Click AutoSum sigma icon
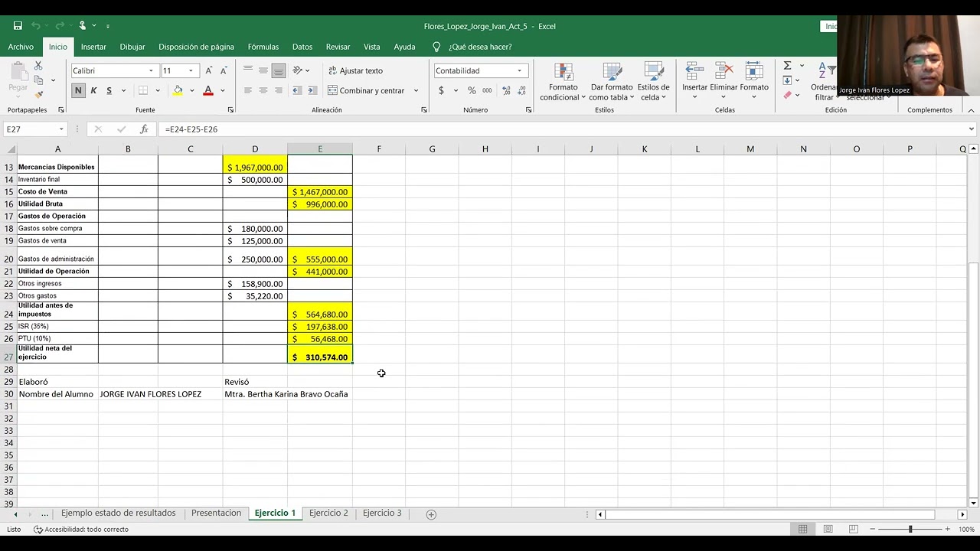This screenshot has width=980, height=551. (x=787, y=66)
